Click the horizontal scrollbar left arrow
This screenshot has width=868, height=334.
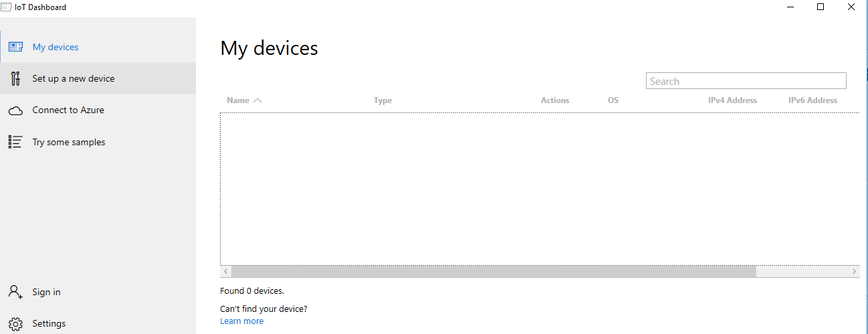[x=226, y=272]
